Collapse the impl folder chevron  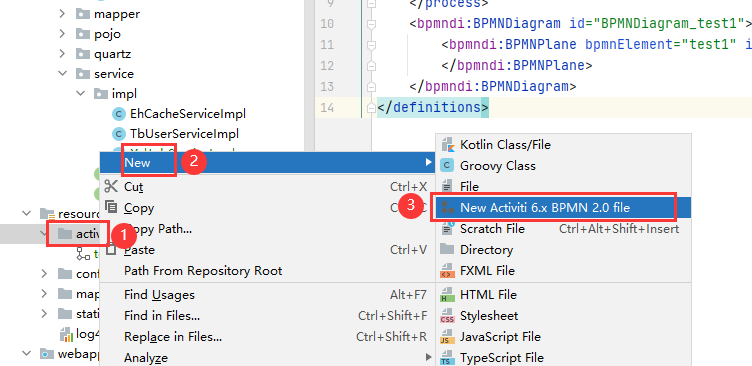(x=80, y=94)
